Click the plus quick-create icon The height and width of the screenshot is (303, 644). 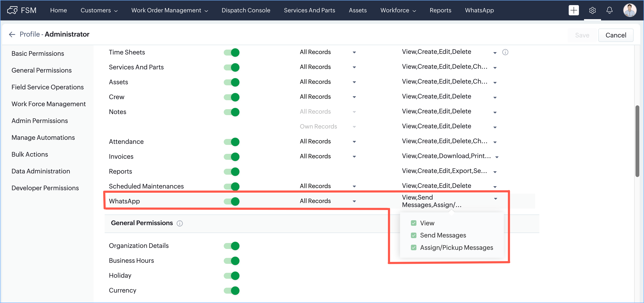coord(574,10)
